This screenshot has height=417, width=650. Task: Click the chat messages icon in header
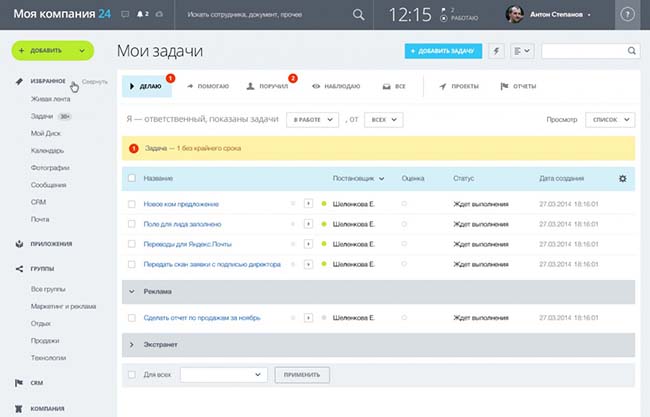pos(124,15)
